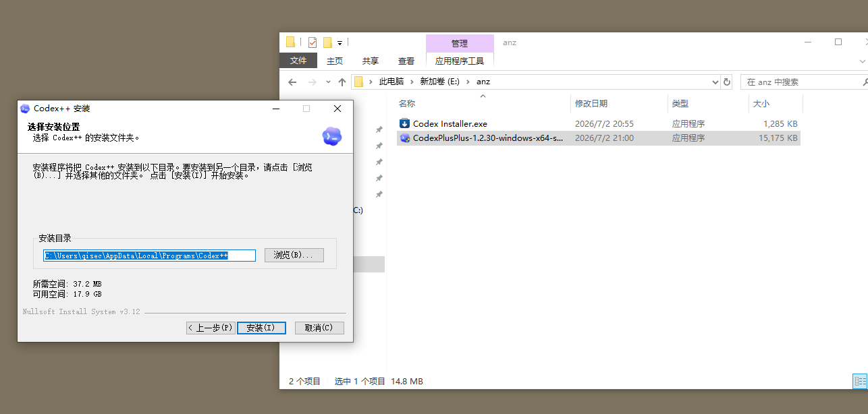Select the Codex Installer.exe file name

tap(450, 123)
